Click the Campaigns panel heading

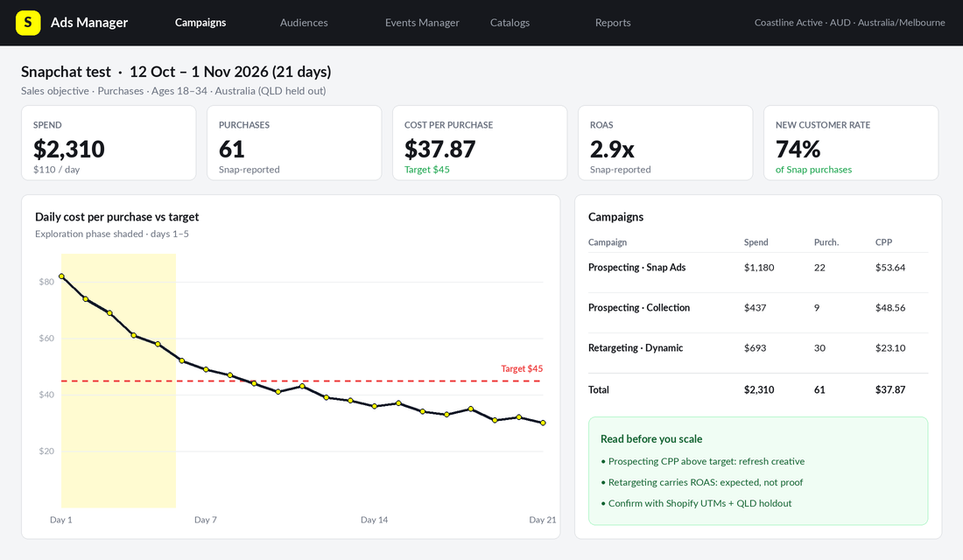point(616,217)
